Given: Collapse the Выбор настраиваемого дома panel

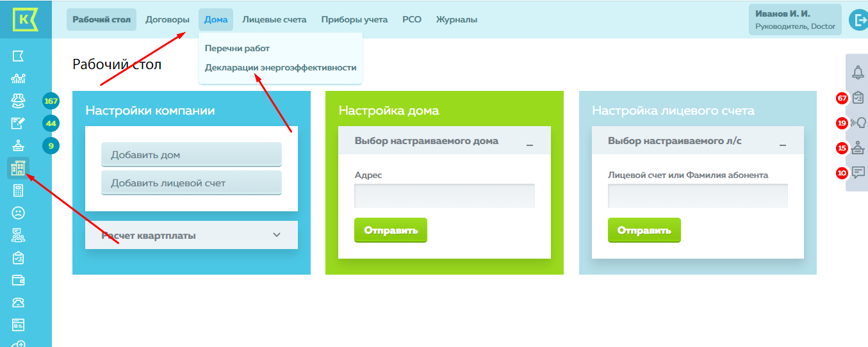Looking at the screenshot, I should tap(530, 145).
